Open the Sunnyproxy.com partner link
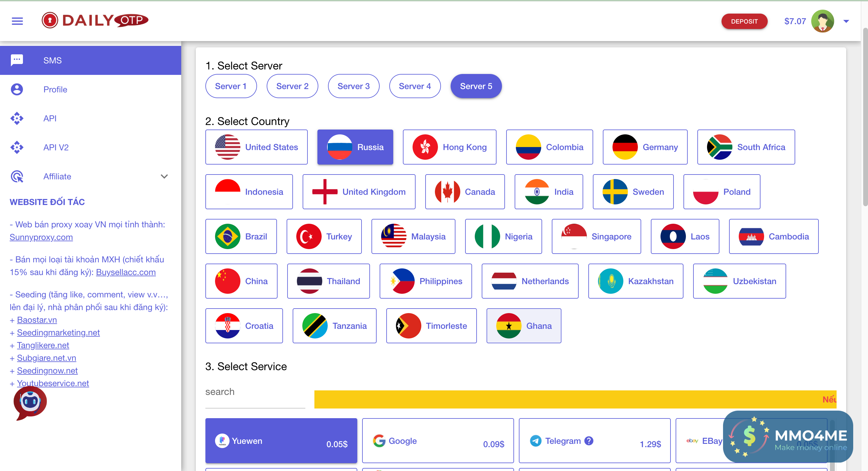Image resolution: width=868 pixels, height=471 pixels. [41, 237]
